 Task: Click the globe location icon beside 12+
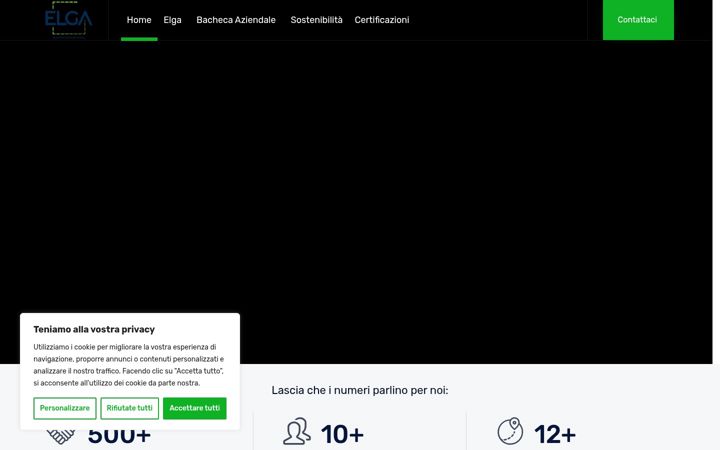point(510,431)
